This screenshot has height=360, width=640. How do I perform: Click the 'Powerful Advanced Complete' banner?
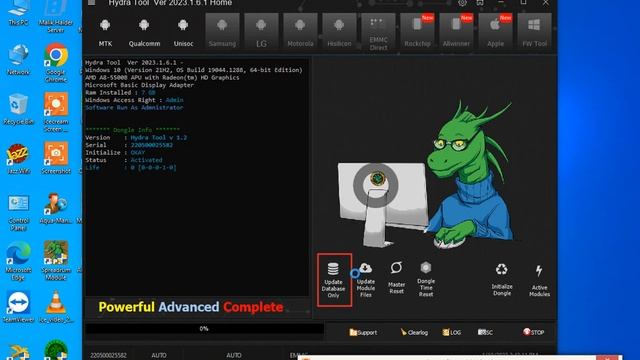[x=191, y=307]
